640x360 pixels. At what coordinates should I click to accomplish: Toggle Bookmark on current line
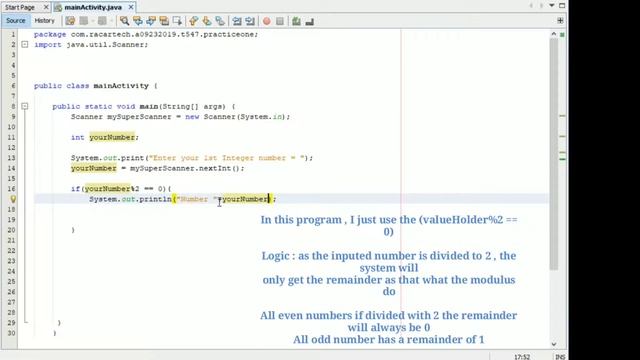click(220, 21)
